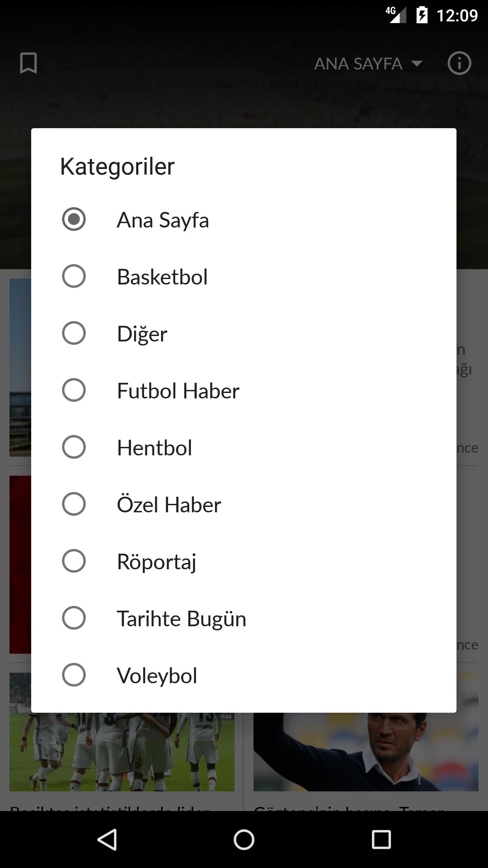Pick the Voleybol category option
The width and height of the screenshot is (488, 868).
pyautogui.click(x=157, y=675)
